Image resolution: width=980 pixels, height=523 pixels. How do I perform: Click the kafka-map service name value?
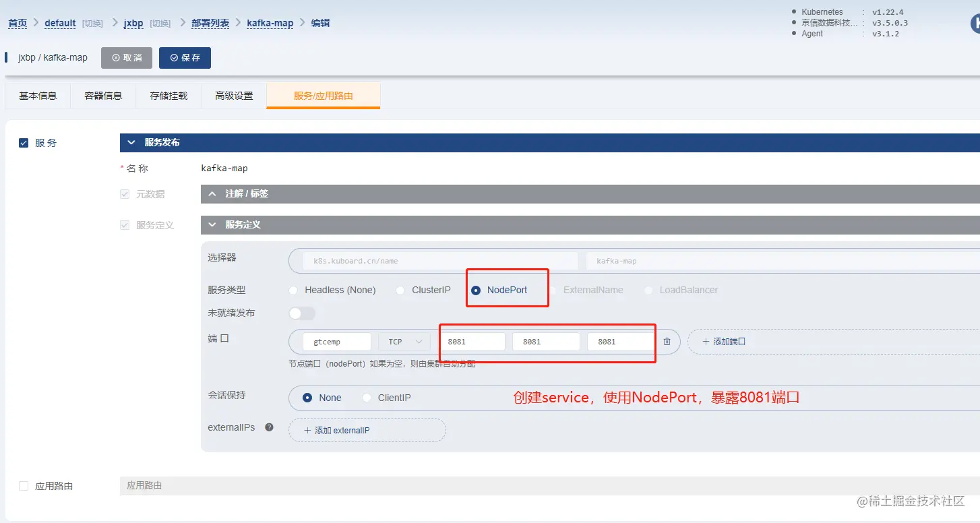pyautogui.click(x=224, y=168)
